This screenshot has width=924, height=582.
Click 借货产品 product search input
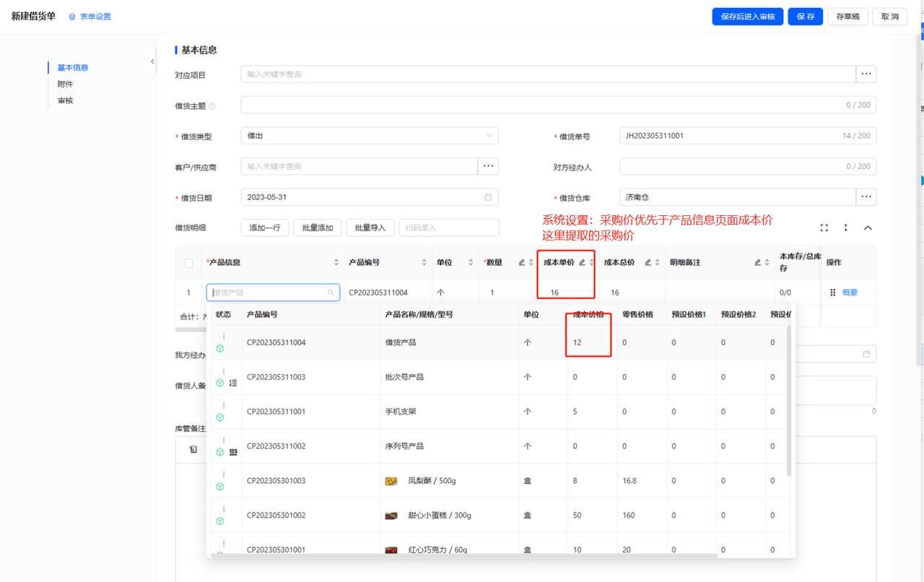coord(273,292)
